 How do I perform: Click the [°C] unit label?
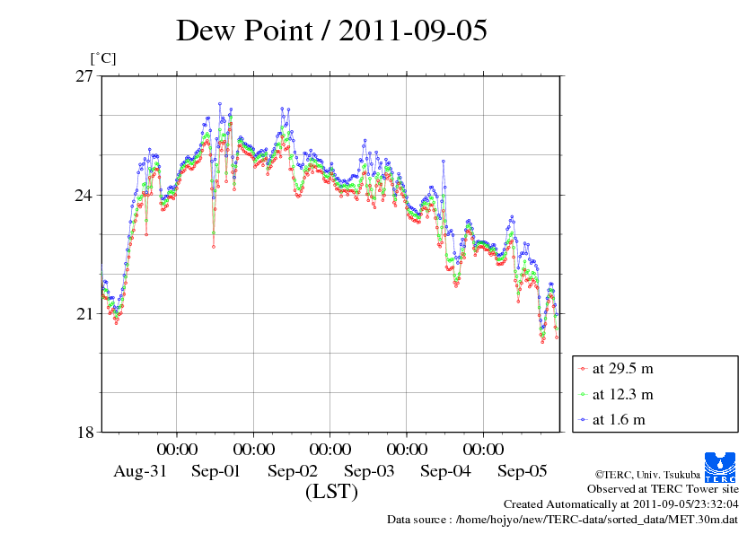[x=103, y=59]
